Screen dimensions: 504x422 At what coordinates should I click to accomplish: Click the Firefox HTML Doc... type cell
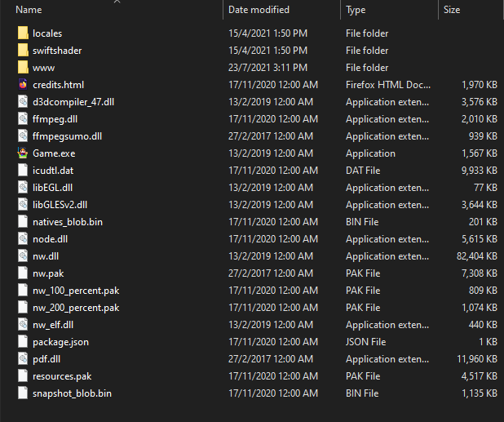(388, 85)
